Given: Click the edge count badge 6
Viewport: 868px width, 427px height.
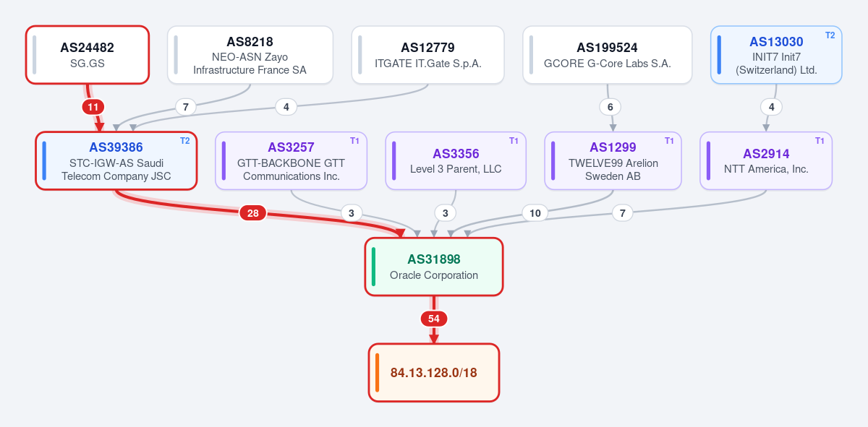Looking at the screenshot, I should 610,107.
